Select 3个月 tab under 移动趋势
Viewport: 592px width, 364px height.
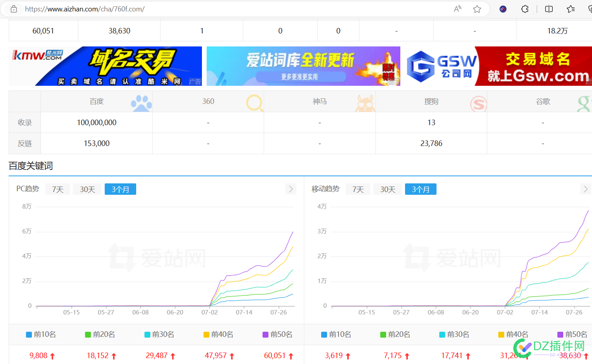point(421,189)
